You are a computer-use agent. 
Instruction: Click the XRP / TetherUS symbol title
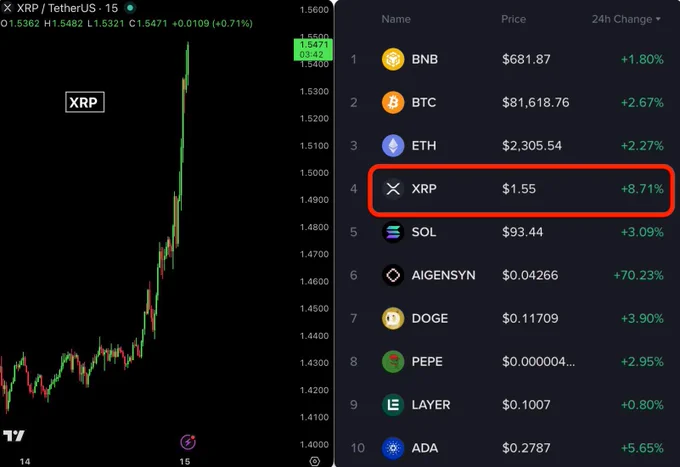point(67,8)
